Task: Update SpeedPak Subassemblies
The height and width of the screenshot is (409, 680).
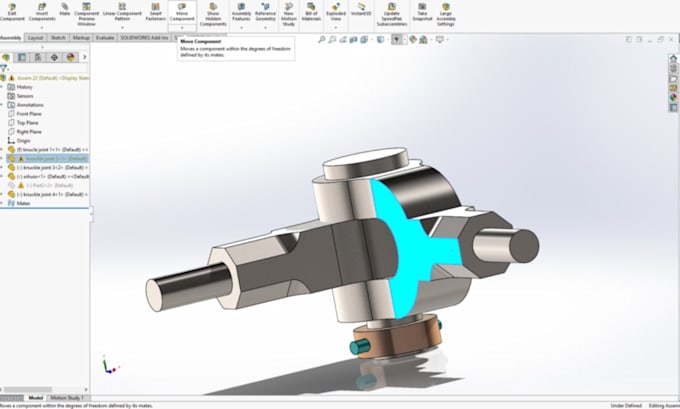Action: click(x=392, y=14)
